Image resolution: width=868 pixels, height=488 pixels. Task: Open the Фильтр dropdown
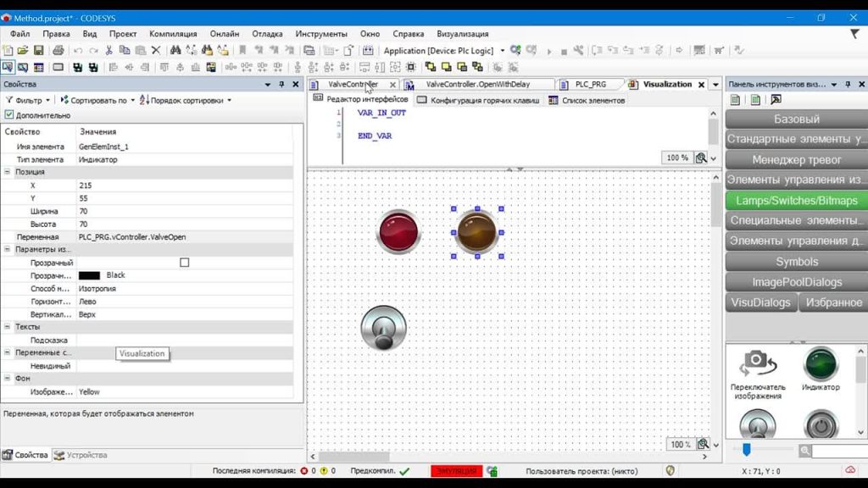pos(28,100)
